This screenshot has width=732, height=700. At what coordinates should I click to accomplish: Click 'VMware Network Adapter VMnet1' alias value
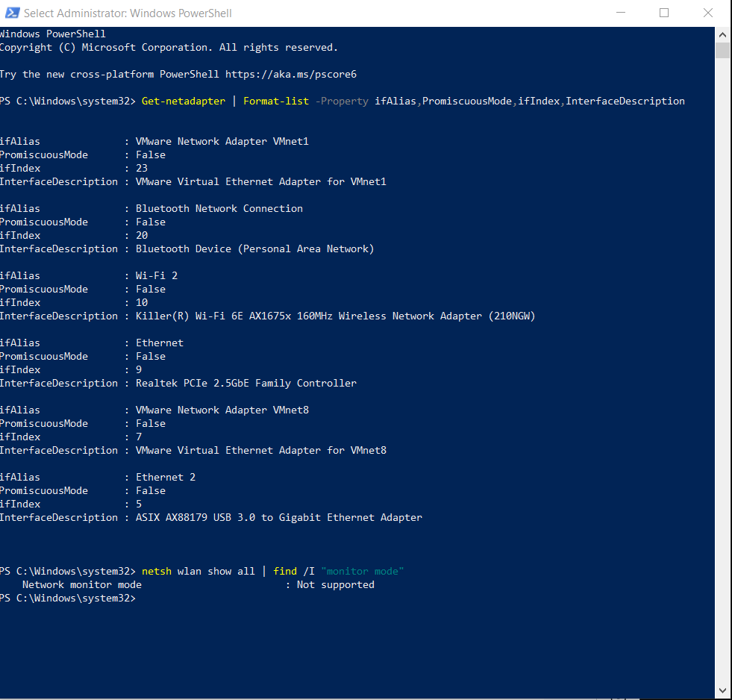(x=222, y=141)
